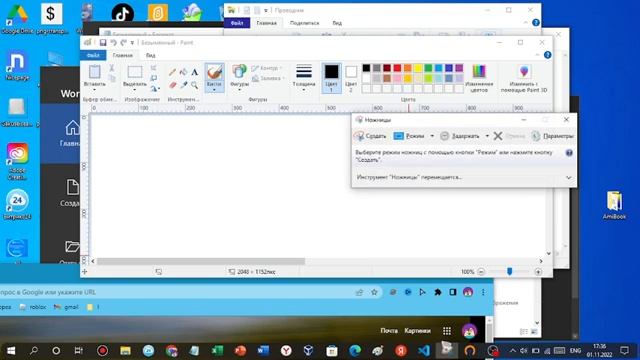Click the bookmark star in Chrome address bar

tap(374, 292)
